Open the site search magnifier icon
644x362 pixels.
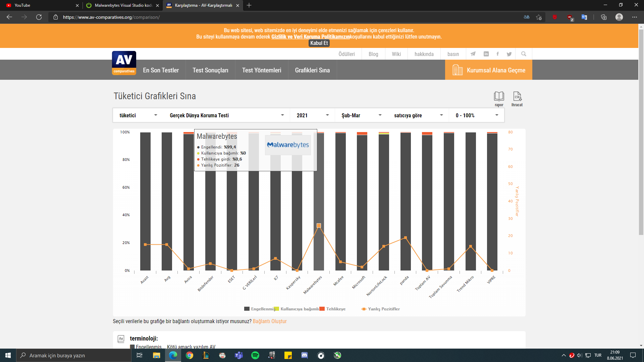click(x=524, y=54)
